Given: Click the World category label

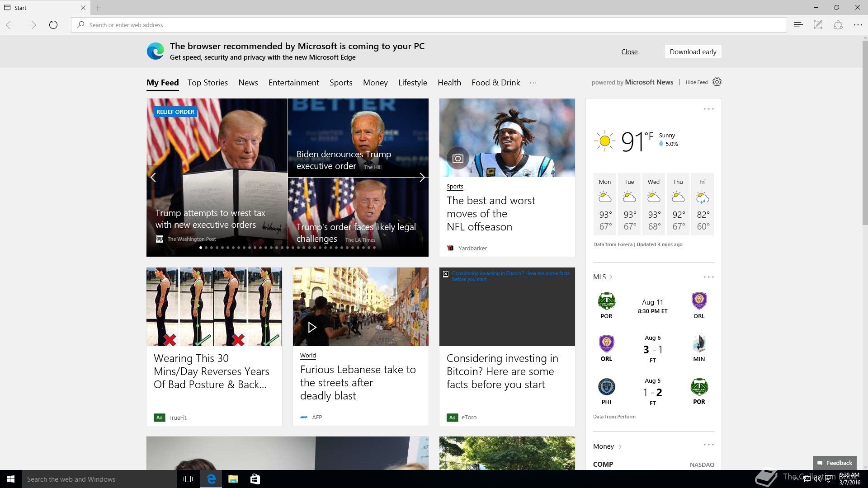Looking at the screenshot, I should coord(308,356).
